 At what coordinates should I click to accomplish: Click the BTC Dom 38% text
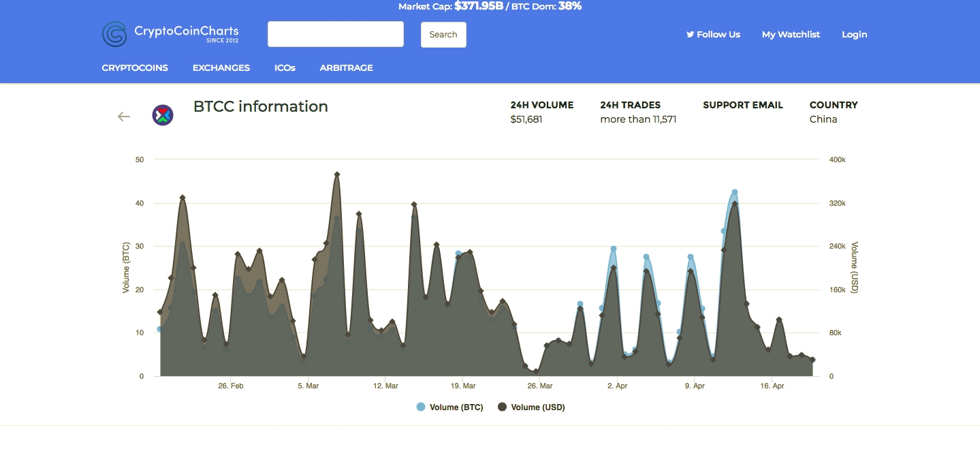click(546, 6)
